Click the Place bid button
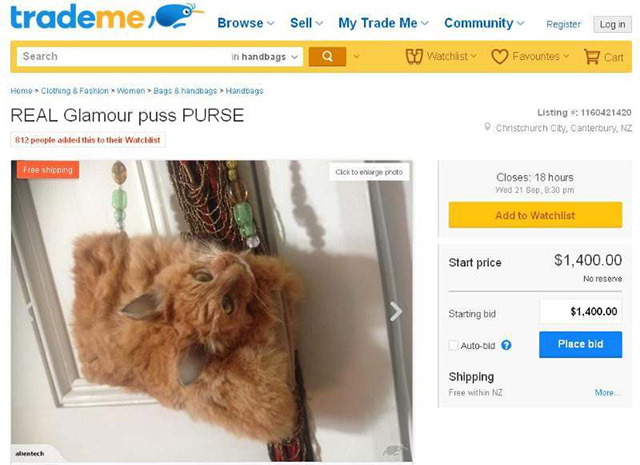 580,344
